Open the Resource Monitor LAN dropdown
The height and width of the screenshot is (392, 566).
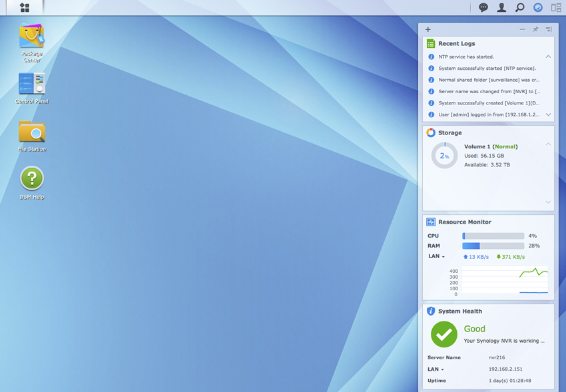(x=436, y=256)
